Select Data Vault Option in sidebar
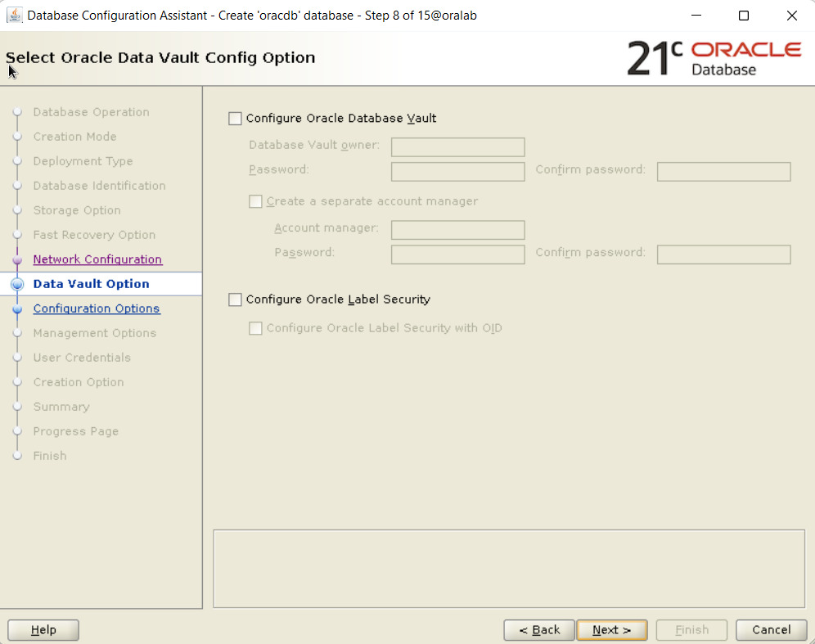 [91, 284]
